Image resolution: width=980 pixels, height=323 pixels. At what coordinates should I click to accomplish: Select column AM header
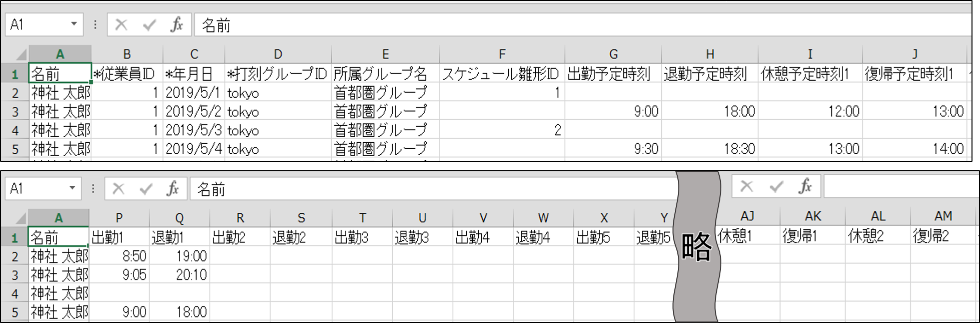(x=943, y=216)
